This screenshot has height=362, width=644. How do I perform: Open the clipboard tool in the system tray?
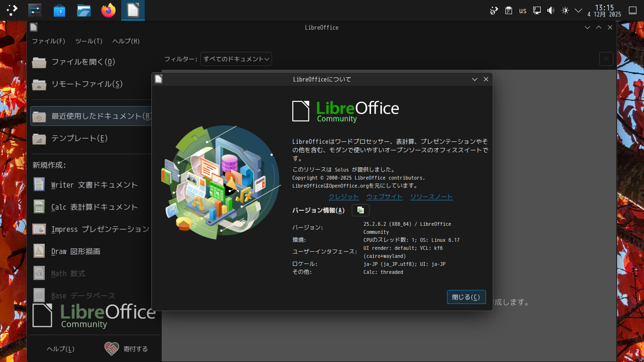508,10
